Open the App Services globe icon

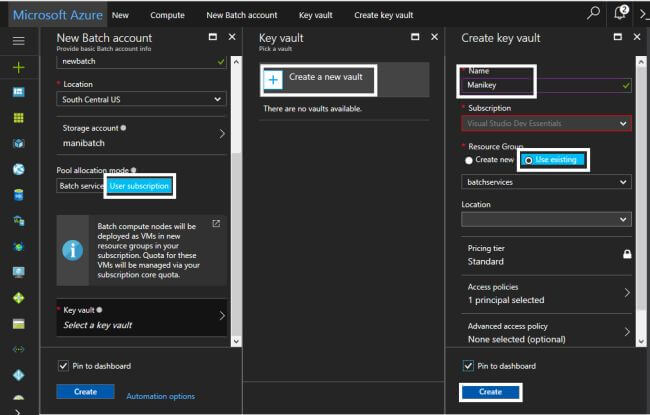click(x=19, y=169)
